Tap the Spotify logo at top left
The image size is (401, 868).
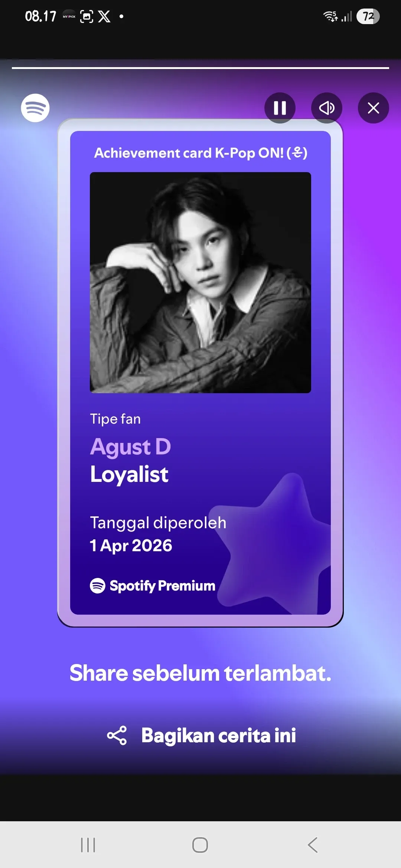[35, 108]
